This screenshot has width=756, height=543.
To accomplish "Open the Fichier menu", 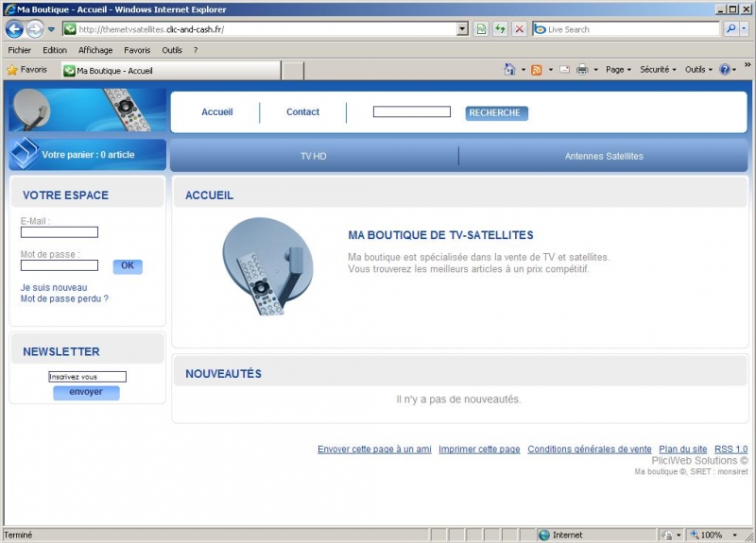I will (19, 50).
